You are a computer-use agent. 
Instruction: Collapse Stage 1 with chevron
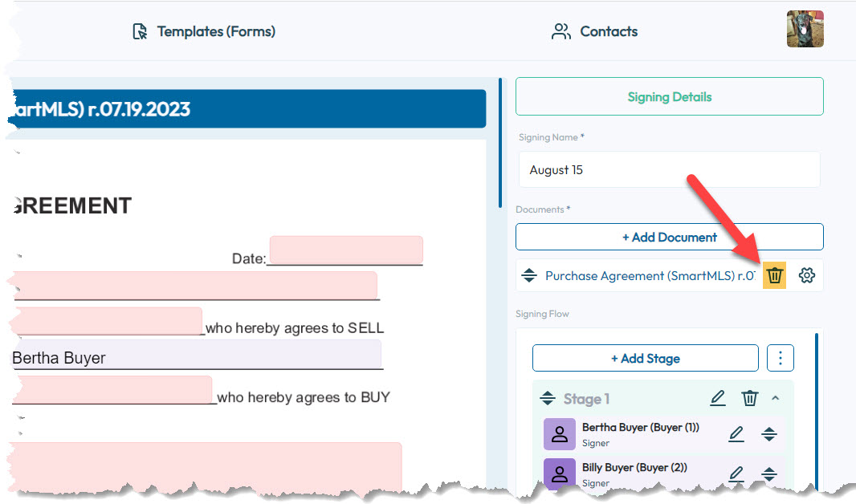coord(775,398)
